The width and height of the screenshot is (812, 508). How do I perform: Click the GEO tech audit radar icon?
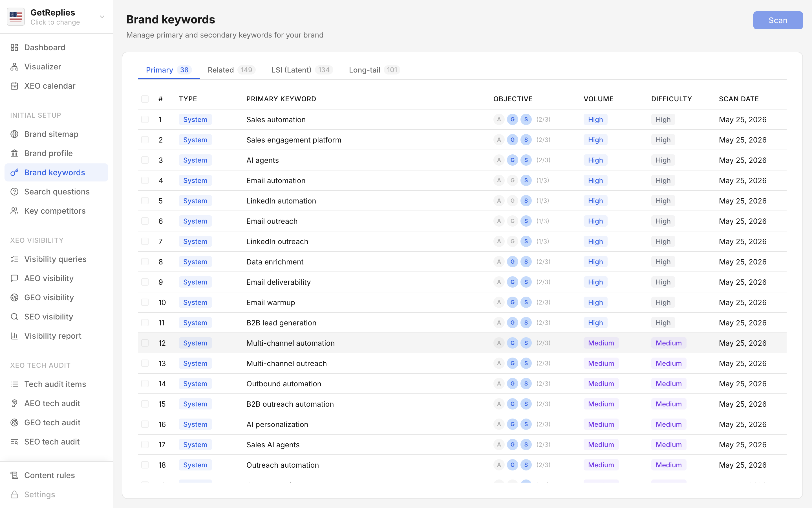14,422
